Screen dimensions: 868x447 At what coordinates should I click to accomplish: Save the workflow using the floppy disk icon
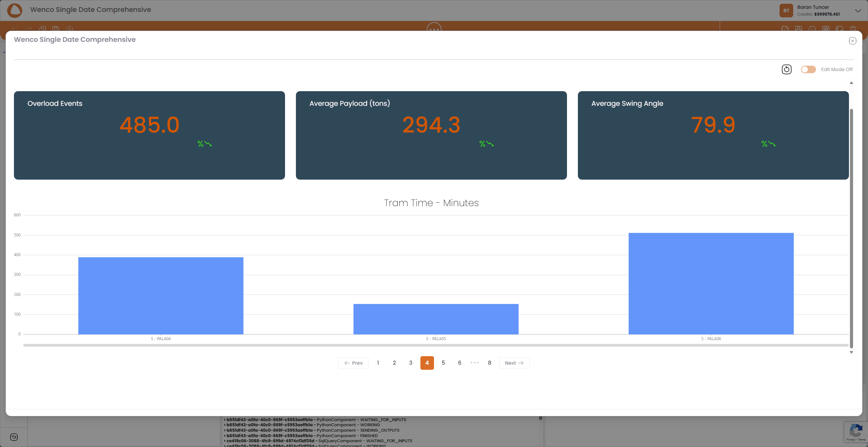55,29
